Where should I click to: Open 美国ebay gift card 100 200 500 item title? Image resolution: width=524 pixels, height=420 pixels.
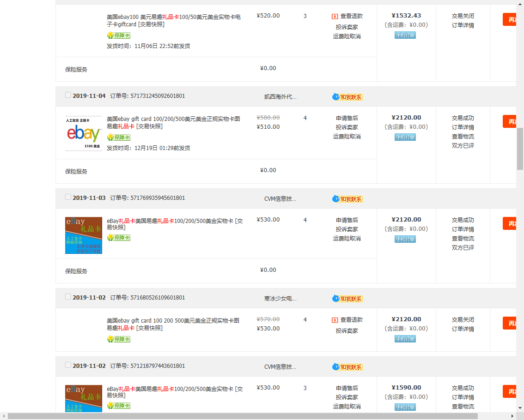[x=173, y=324]
